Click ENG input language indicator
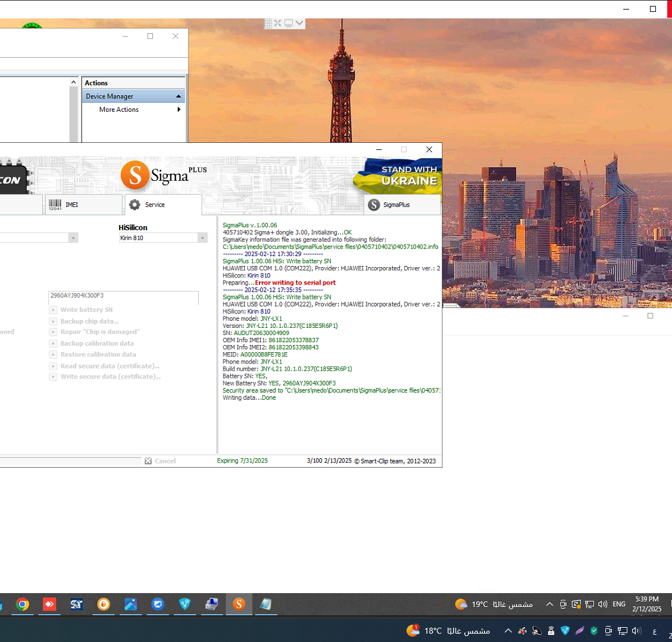The image size is (672, 642). (619, 605)
